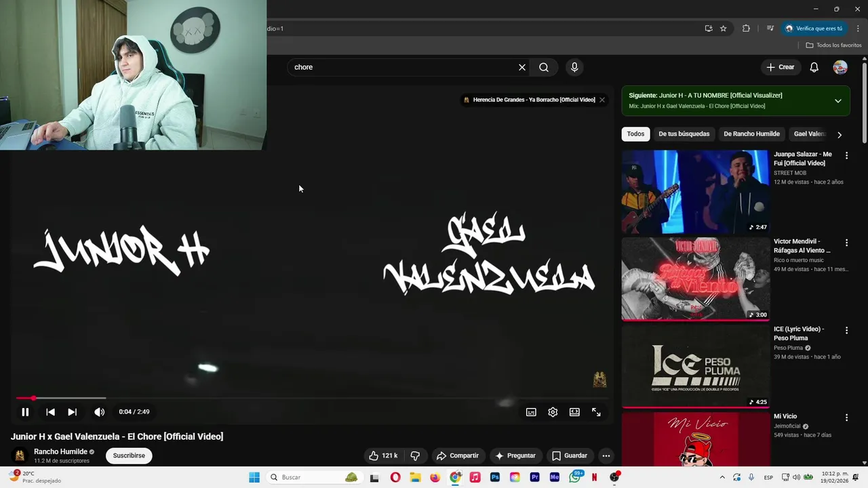Viewport: 868px width, 488px height.
Task: Open the Chrome three-dot menu
Action: pyautogui.click(x=858, y=28)
